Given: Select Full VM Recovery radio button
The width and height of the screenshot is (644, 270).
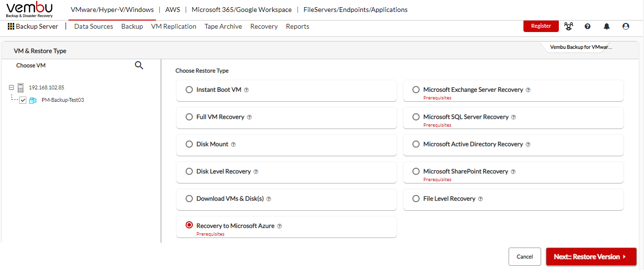Looking at the screenshot, I should (x=189, y=117).
